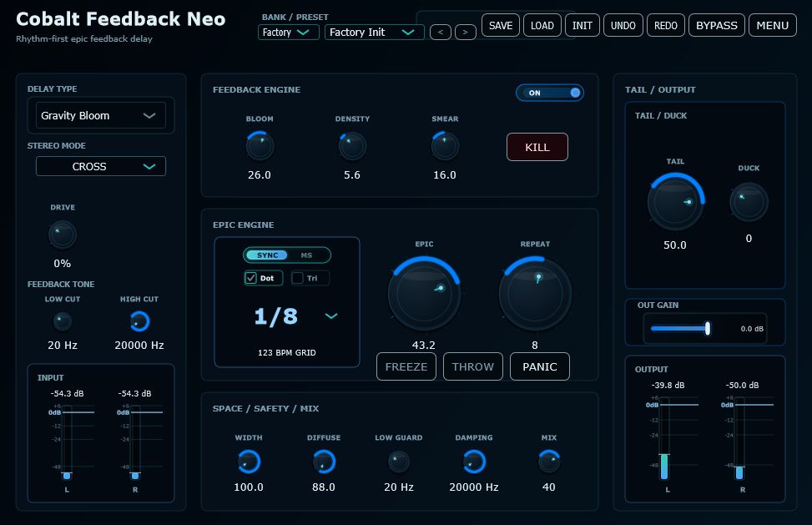Screen dimensions: 812x525
Task: Click the previous preset arrow button
Action: click(440, 32)
